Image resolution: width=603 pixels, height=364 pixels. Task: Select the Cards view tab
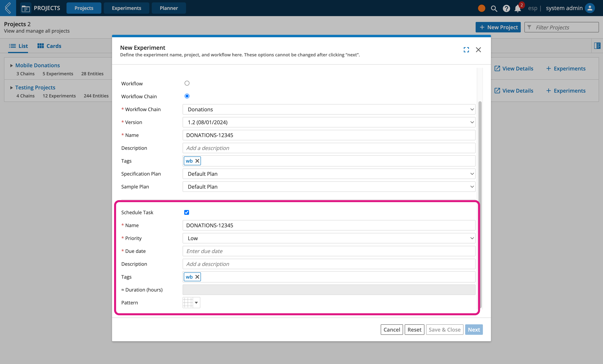[49, 46]
